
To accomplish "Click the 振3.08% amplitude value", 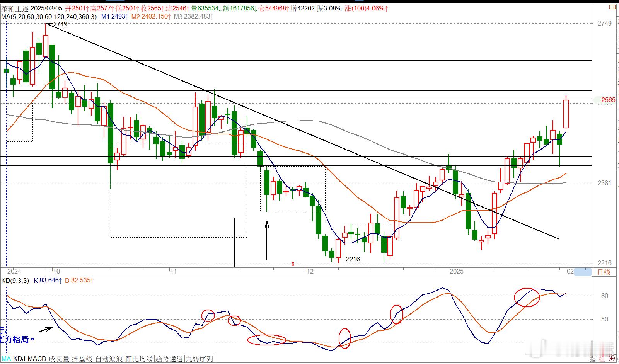I will 329,8.
